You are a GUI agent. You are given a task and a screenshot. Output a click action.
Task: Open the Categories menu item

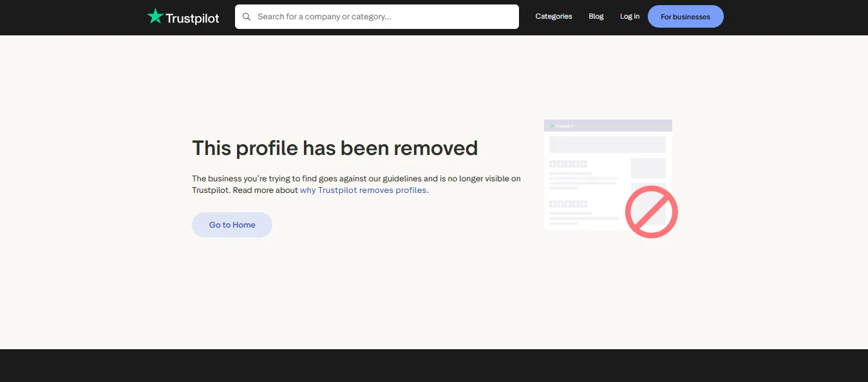tap(554, 17)
